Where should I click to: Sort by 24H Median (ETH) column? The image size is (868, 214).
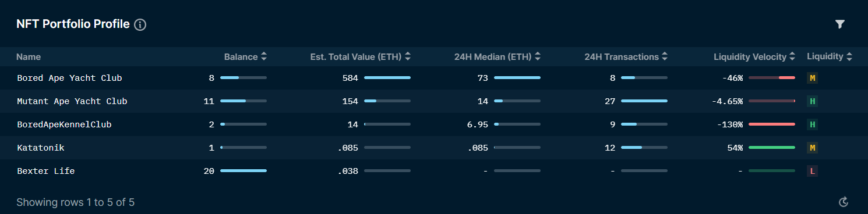pos(497,57)
